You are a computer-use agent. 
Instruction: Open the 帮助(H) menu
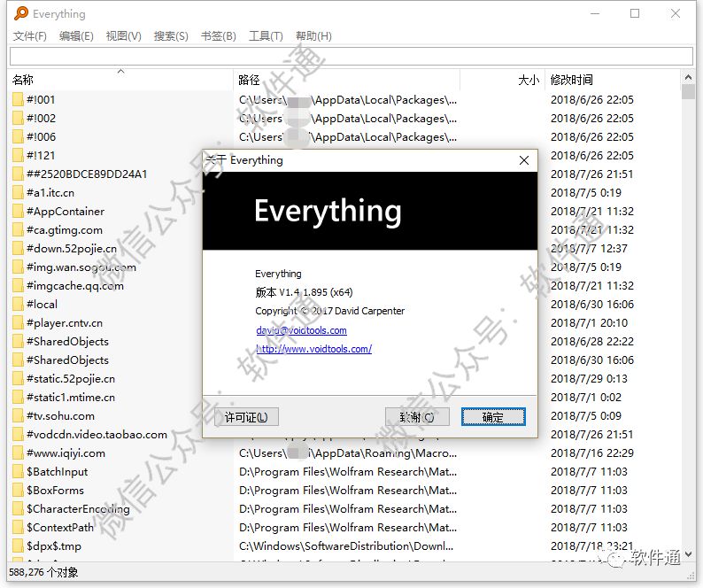pos(313,36)
